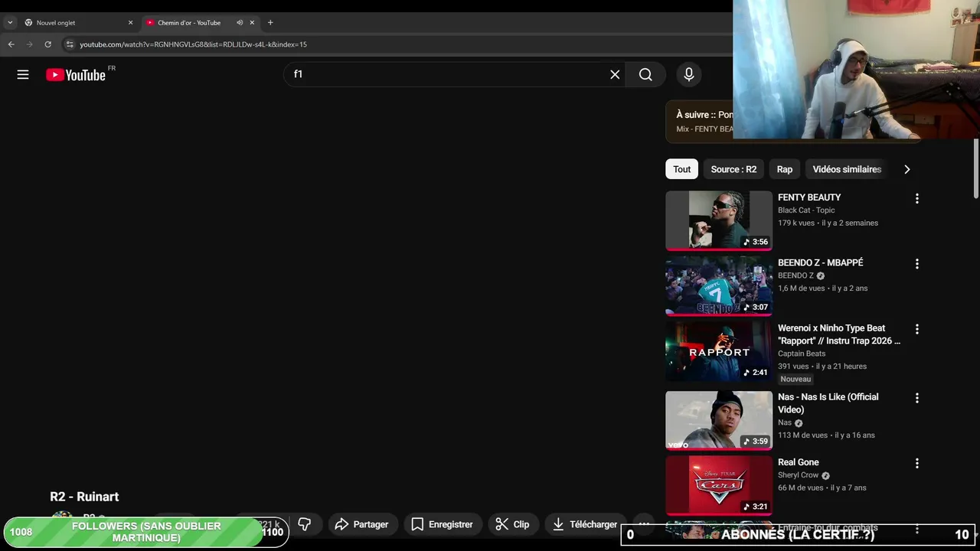Open Werenoi x Ninho Type Beat title
980x551 pixels.
(x=839, y=334)
